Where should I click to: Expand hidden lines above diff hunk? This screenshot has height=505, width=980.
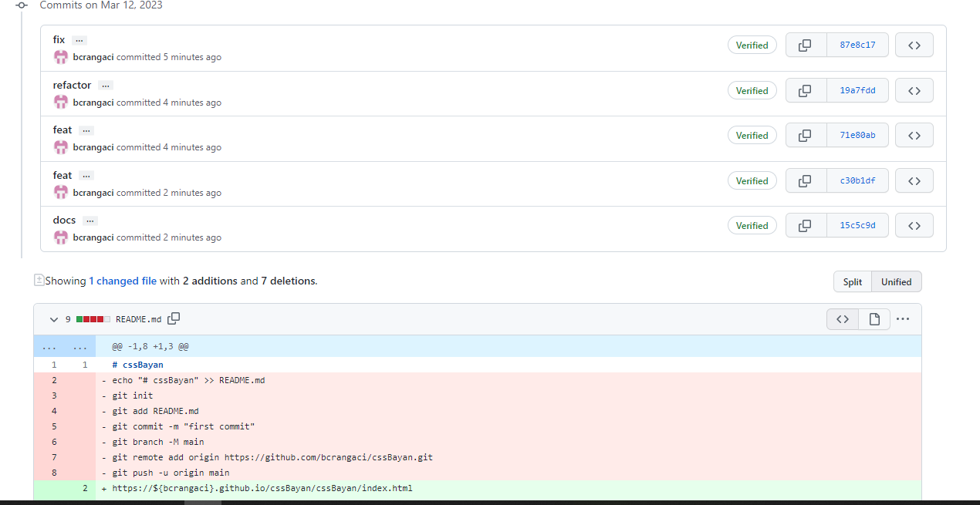[x=65, y=346]
